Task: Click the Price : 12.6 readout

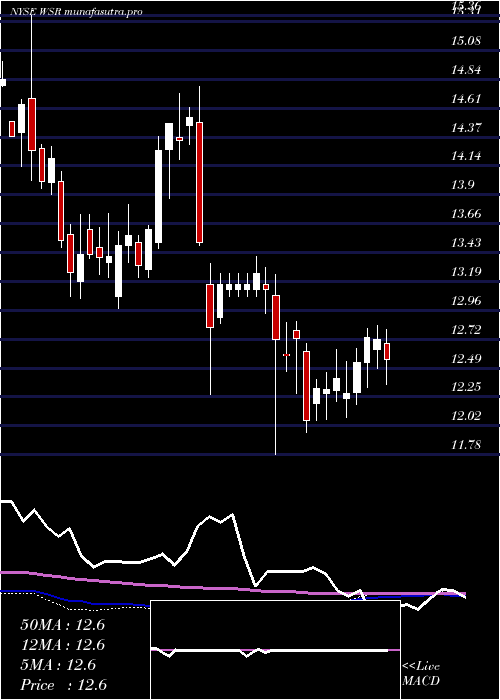Action: coord(64,685)
